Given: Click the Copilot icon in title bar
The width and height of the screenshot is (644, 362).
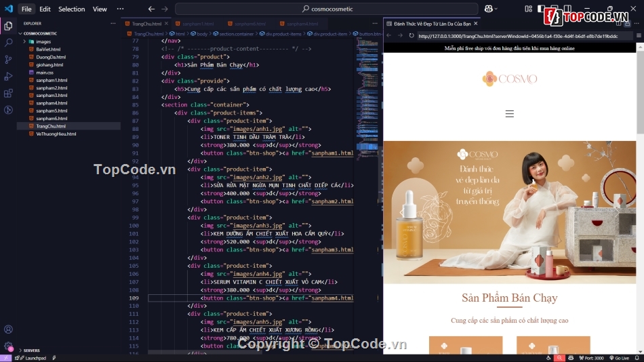Looking at the screenshot, I should [x=489, y=9].
